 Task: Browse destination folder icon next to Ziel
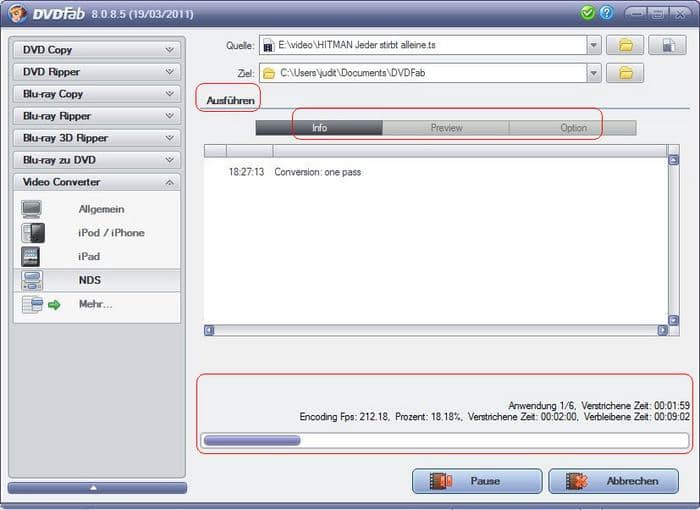(625, 73)
